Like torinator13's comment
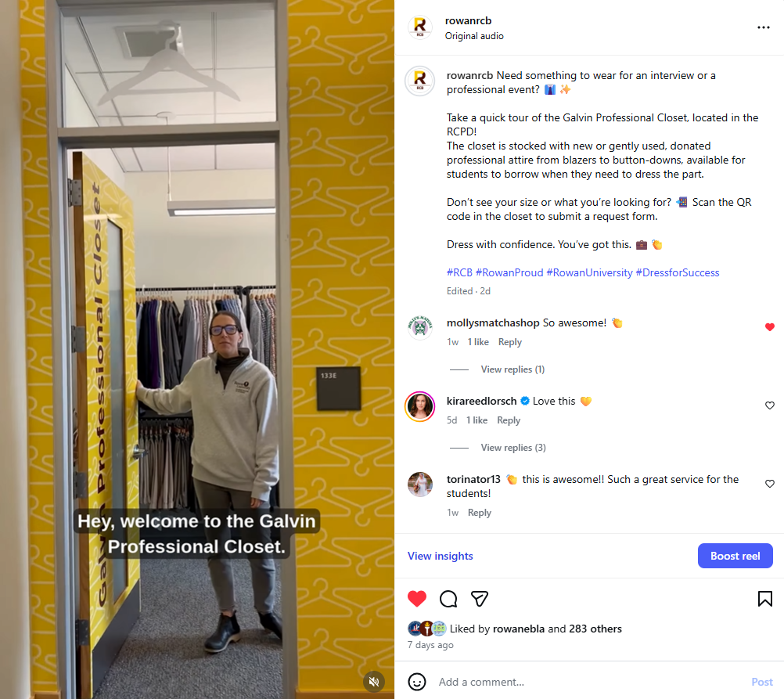This screenshot has height=699, width=784. point(769,483)
